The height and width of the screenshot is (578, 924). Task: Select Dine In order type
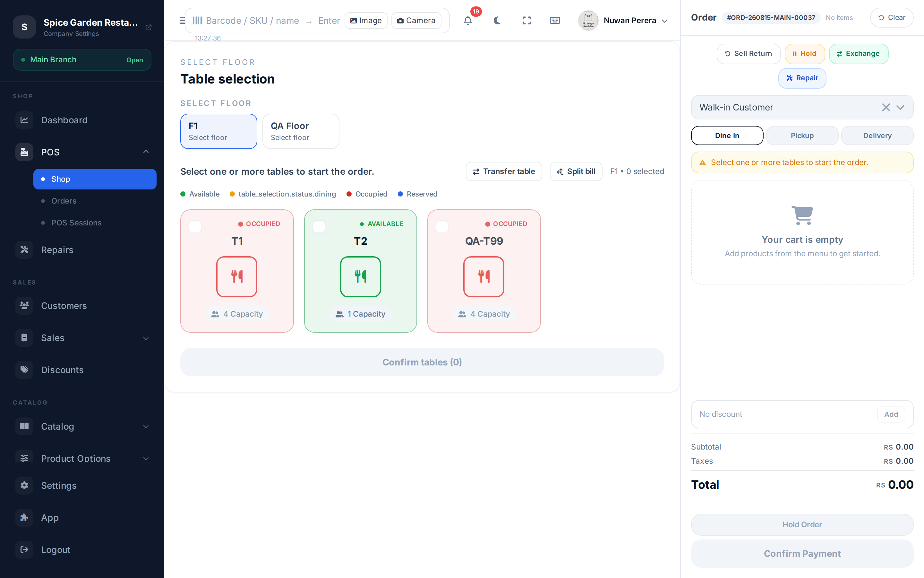727,135
